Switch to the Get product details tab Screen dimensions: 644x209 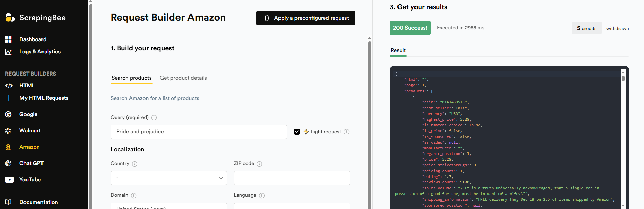[x=183, y=78]
